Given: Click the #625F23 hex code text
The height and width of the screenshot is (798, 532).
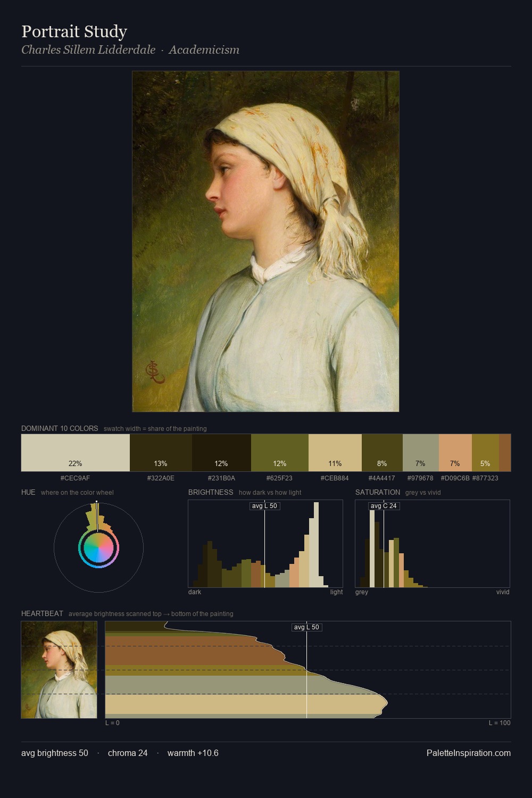Looking at the screenshot, I should pyautogui.click(x=280, y=478).
